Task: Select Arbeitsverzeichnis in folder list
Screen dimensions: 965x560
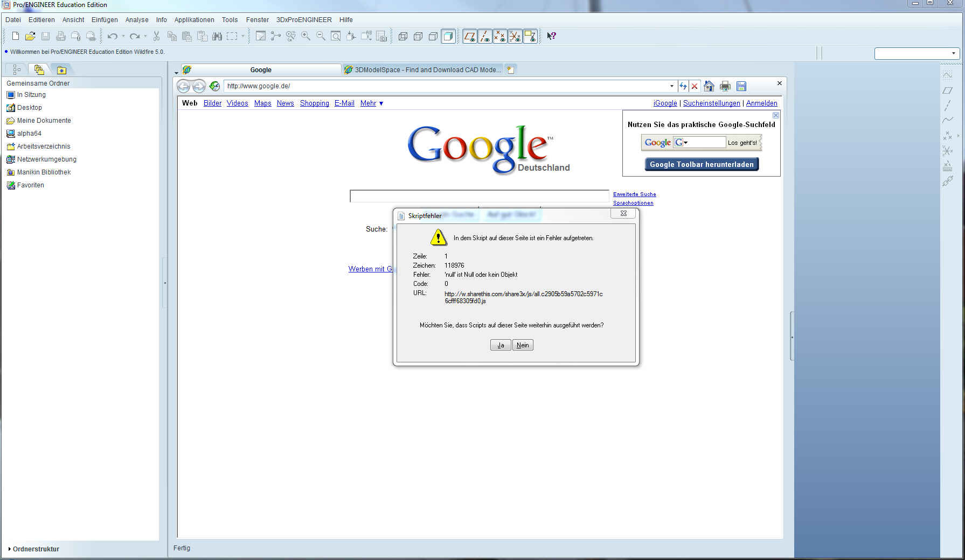Action: (43, 146)
